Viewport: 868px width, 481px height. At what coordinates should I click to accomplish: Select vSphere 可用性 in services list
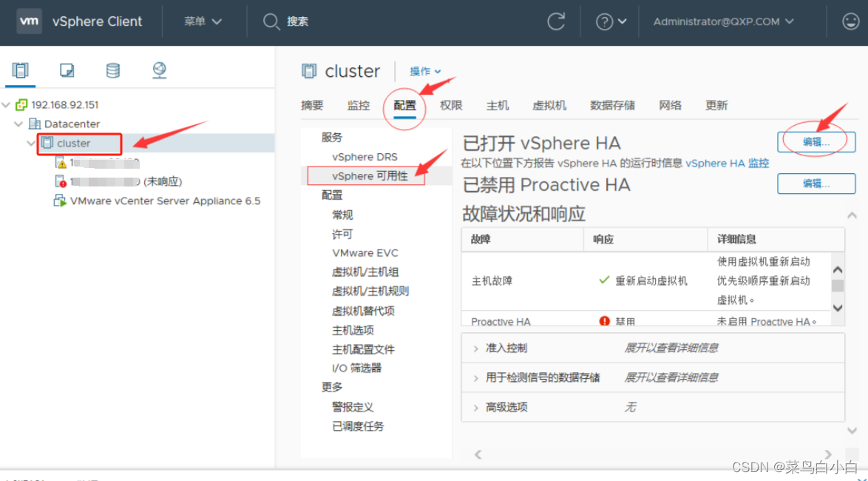tap(370, 175)
